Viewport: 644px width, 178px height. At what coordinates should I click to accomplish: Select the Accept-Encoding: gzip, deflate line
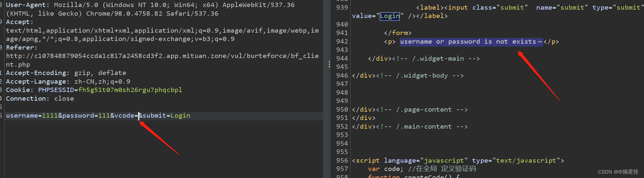click(x=66, y=73)
